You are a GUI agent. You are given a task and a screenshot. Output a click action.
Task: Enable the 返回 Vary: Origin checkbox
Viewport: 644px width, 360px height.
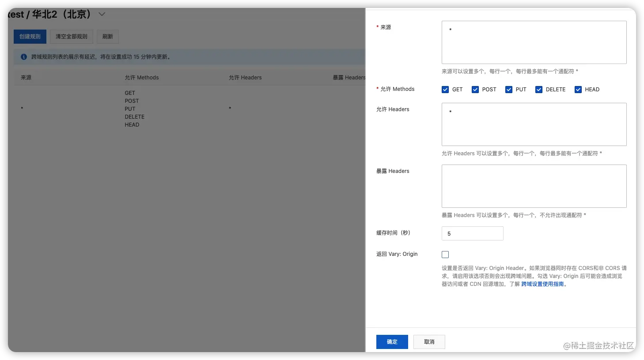click(445, 255)
